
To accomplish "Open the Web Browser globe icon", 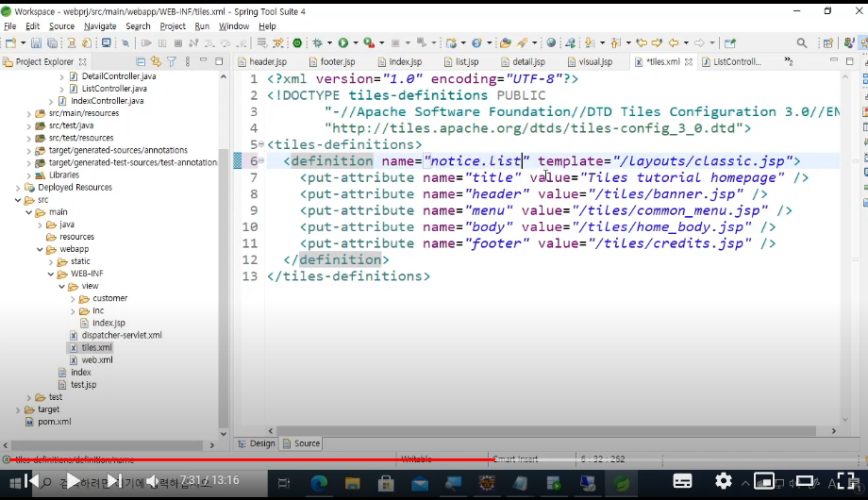I will click(x=551, y=43).
